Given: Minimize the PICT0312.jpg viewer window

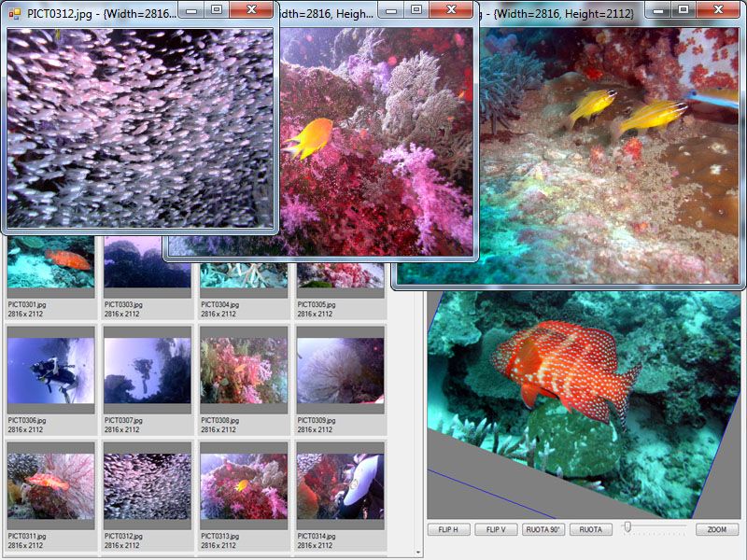Looking at the screenshot, I should [x=191, y=9].
